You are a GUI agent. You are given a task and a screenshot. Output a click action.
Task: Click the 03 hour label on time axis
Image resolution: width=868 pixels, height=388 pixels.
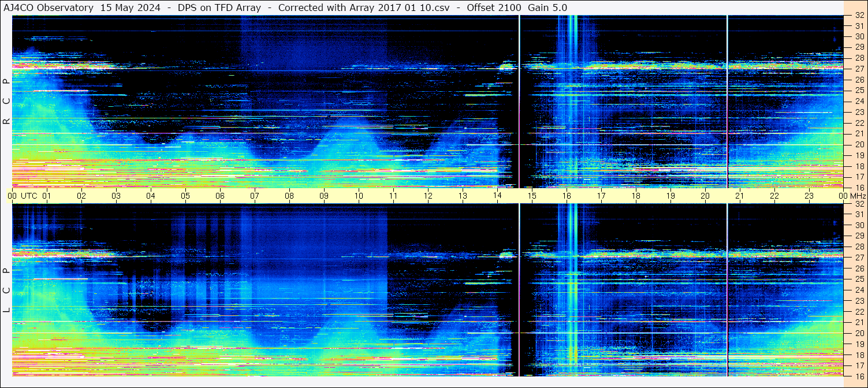coord(116,196)
